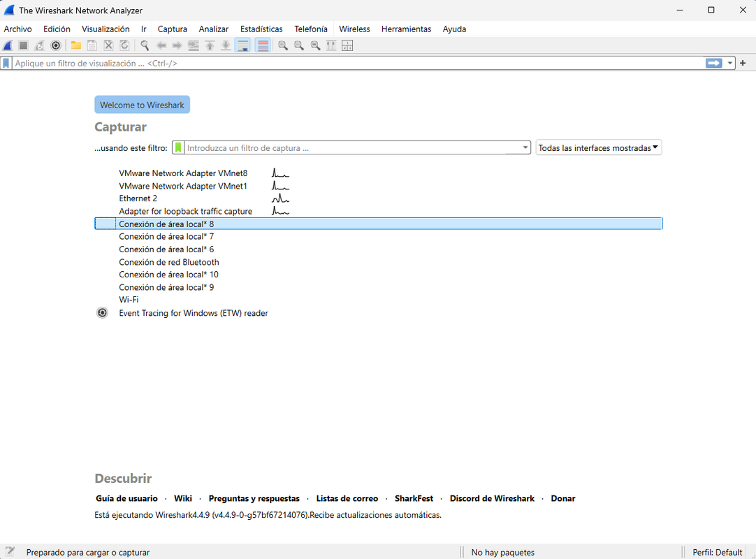
Task: Open the 'Todas las interfaces mostradas' dropdown
Action: 598,147
